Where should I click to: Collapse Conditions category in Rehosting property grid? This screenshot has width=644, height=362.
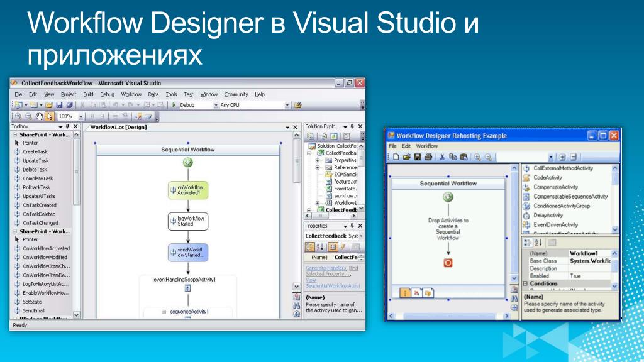[x=525, y=283]
